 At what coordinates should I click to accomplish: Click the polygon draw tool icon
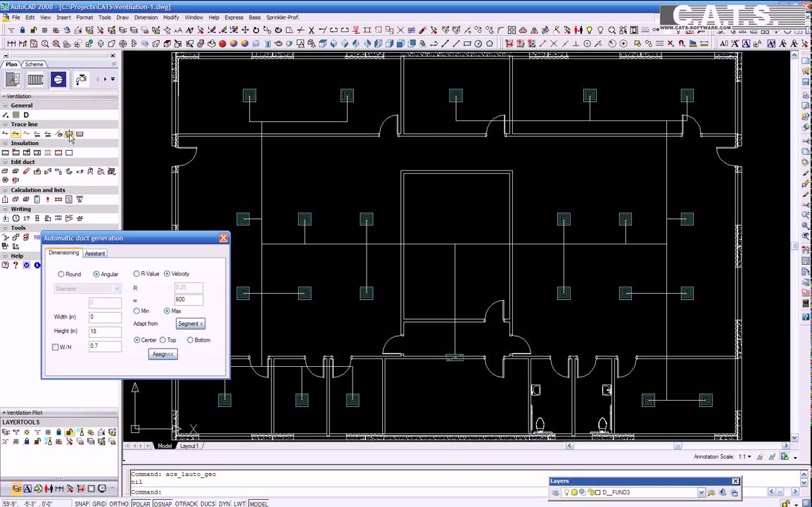pos(490,44)
